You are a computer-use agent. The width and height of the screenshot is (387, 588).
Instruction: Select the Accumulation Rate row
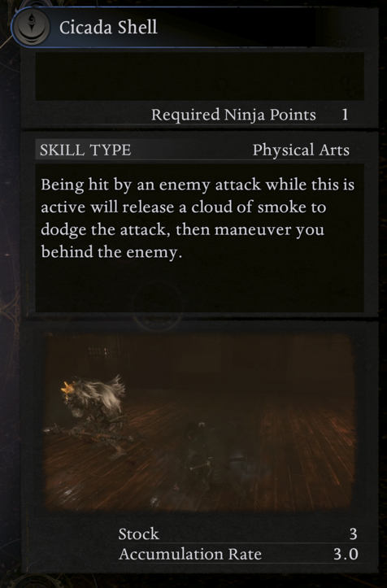237,555
